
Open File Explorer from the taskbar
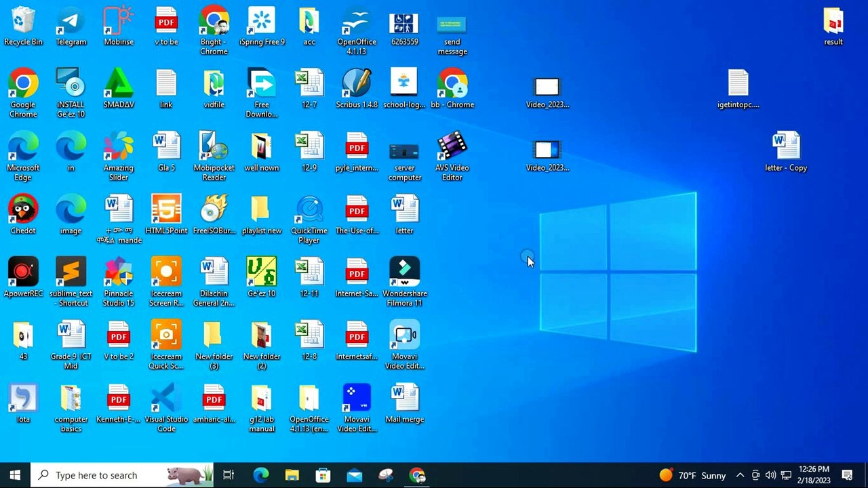(292, 475)
